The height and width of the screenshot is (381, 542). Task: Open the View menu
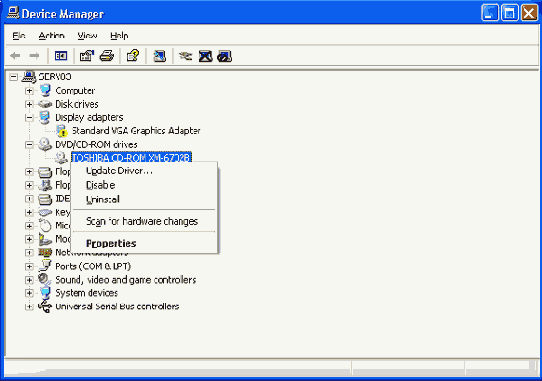pyautogui.click(x=87, y=36)
